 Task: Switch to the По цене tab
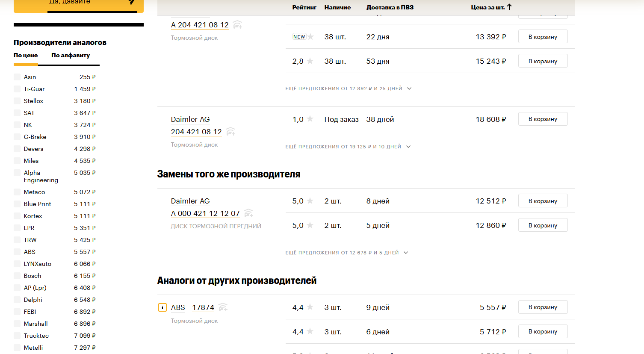click(26, 55)
